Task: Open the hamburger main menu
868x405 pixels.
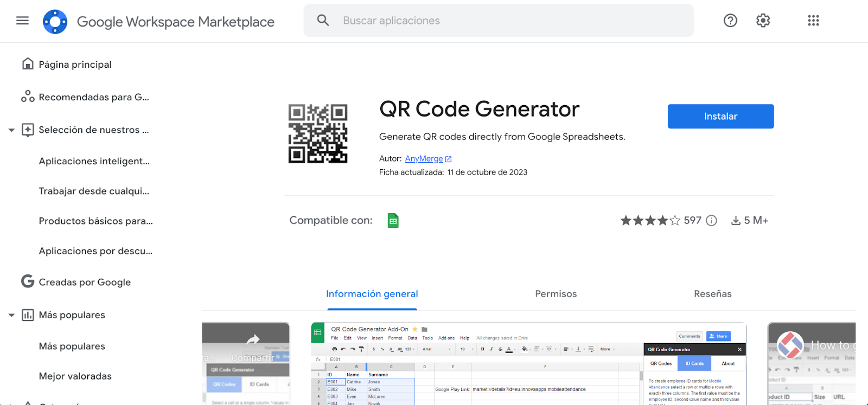Action: pos(22,21)
